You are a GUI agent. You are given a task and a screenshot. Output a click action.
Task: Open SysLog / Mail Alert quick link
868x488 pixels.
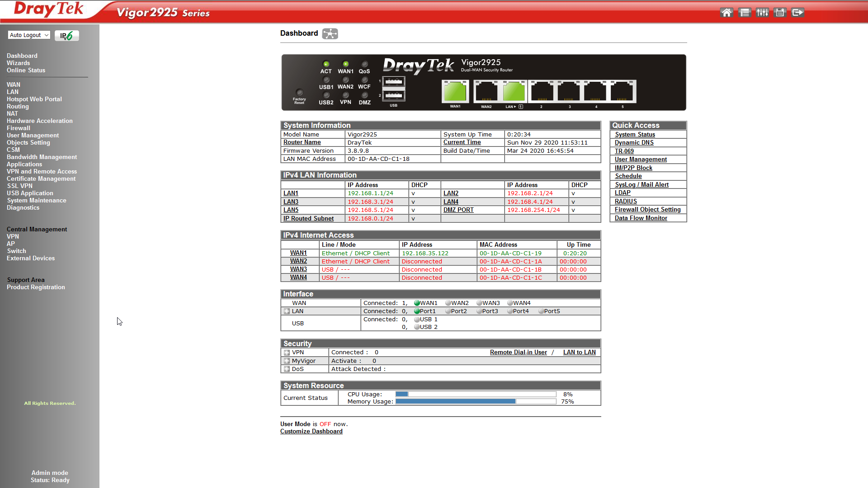point(642,185)
